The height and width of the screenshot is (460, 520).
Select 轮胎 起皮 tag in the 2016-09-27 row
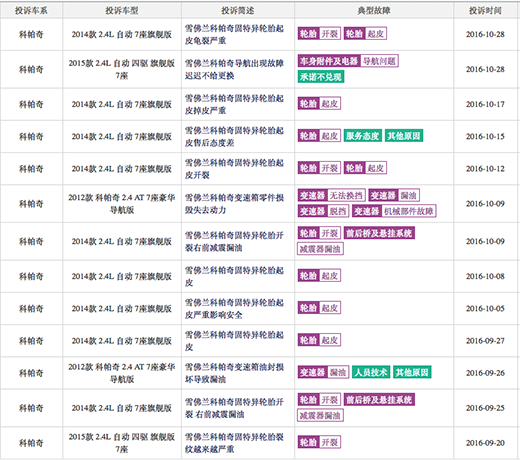click(x=319, y=340)
